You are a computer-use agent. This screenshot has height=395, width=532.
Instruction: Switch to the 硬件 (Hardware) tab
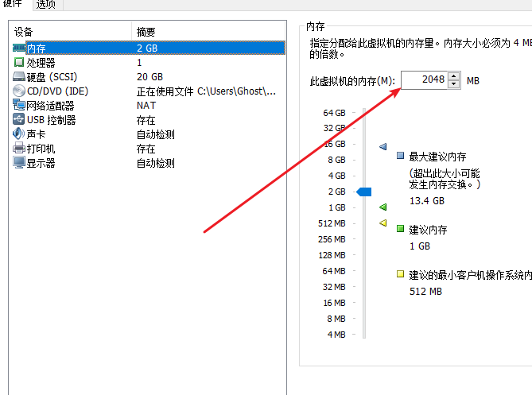(13, 4)
